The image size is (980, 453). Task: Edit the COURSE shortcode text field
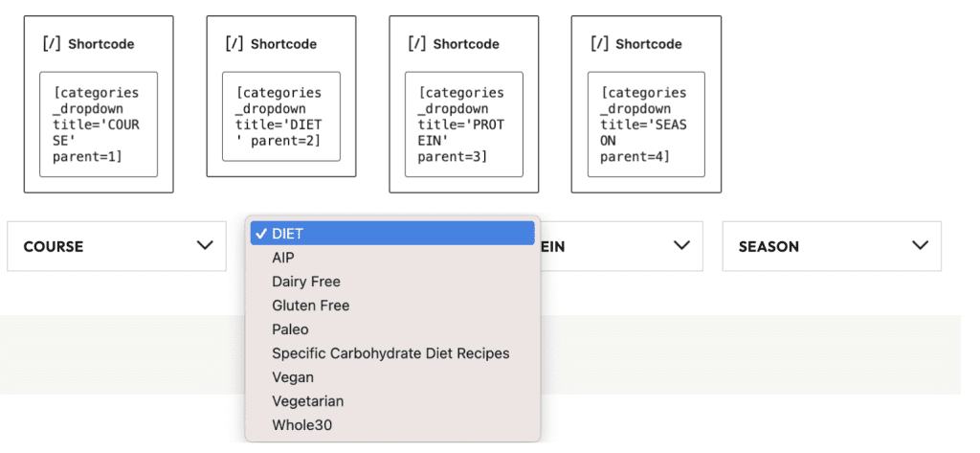point(99,125)
